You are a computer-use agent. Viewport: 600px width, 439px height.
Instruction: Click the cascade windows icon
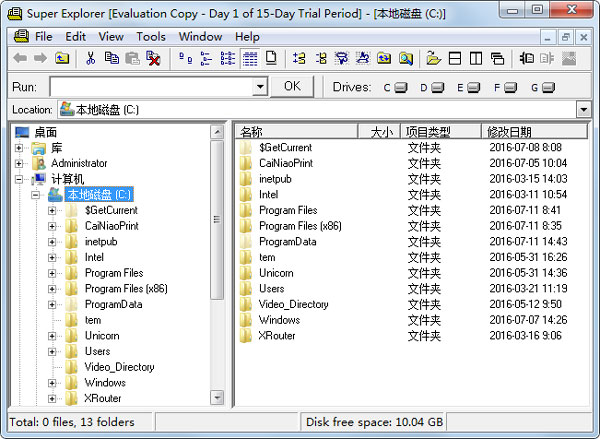click(497, 59)
